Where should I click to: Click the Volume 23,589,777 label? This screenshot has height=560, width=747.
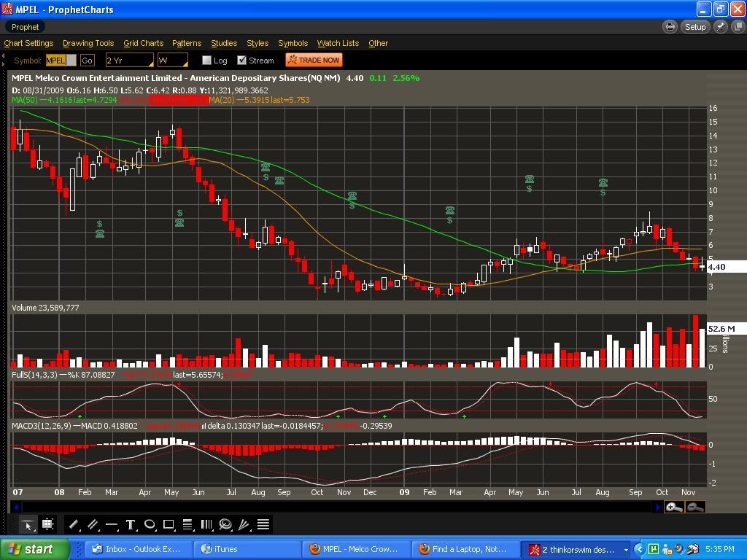[x=45, y=308]
